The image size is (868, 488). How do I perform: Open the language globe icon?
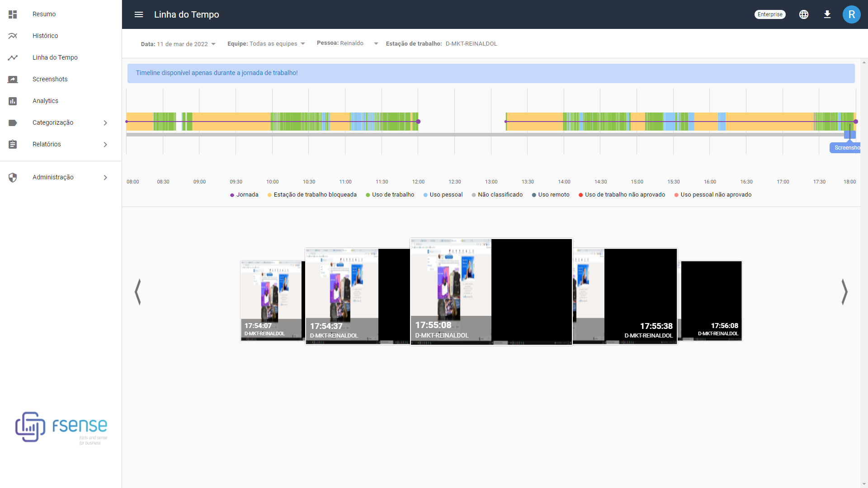click(804, 14)
